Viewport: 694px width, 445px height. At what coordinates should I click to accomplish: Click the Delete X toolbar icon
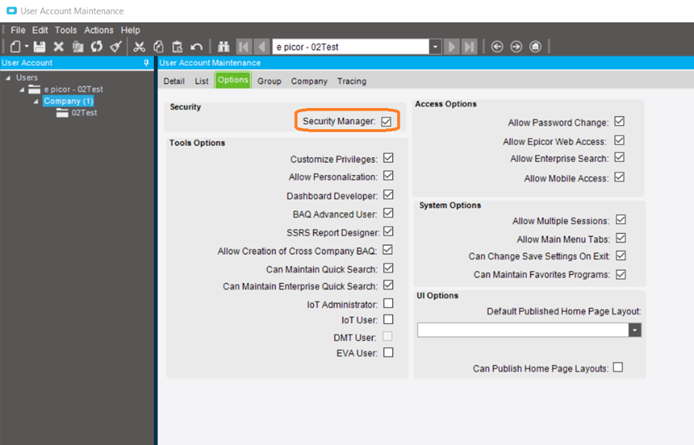pos(58,46)
